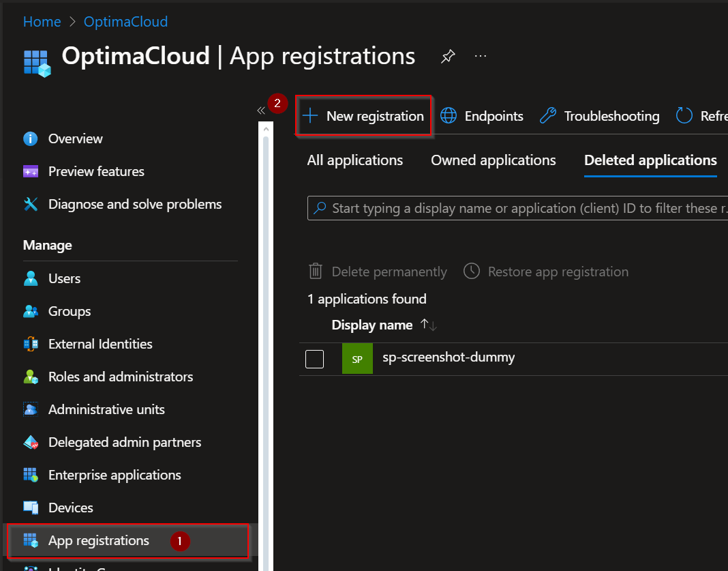Click the '1 applications found' text

click(367, 299)
